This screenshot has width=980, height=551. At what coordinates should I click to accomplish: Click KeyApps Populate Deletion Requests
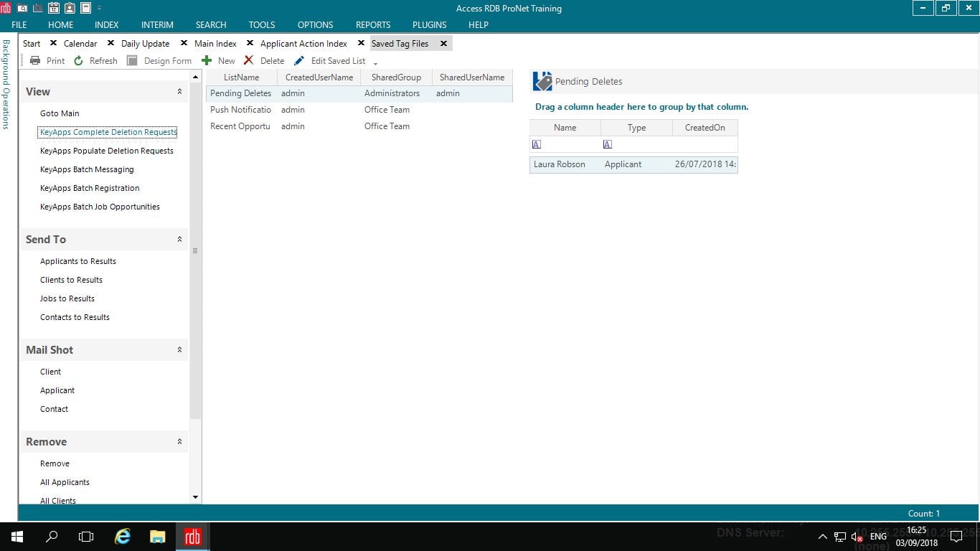click(x=107, y=151)
